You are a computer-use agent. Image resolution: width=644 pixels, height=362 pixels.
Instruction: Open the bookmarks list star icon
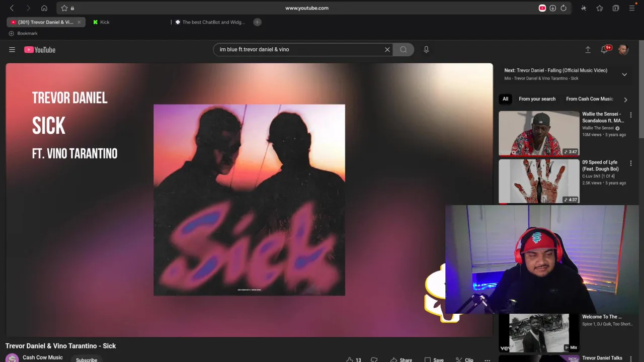click(600, 8)
